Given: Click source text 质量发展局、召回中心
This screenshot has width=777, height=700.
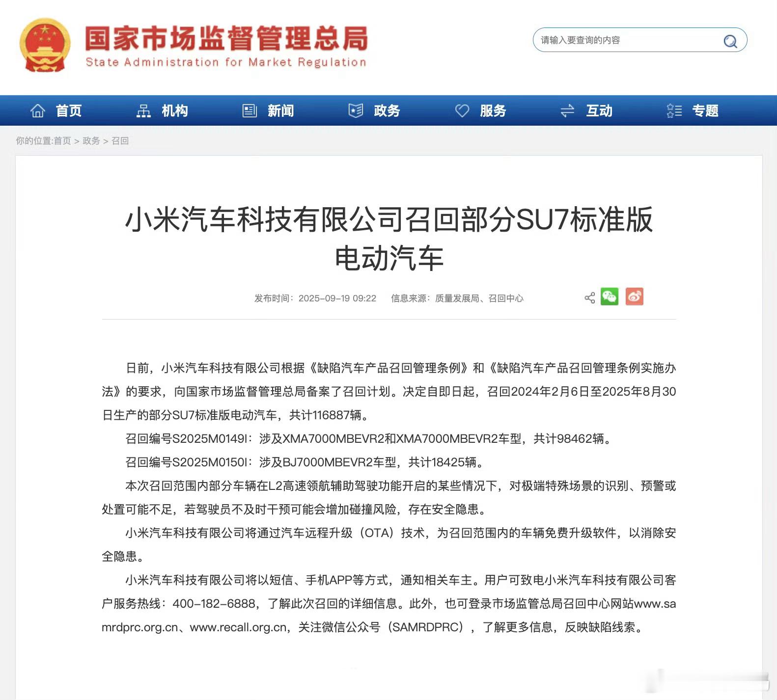Looking at the screenshot, I should point(479,298).
